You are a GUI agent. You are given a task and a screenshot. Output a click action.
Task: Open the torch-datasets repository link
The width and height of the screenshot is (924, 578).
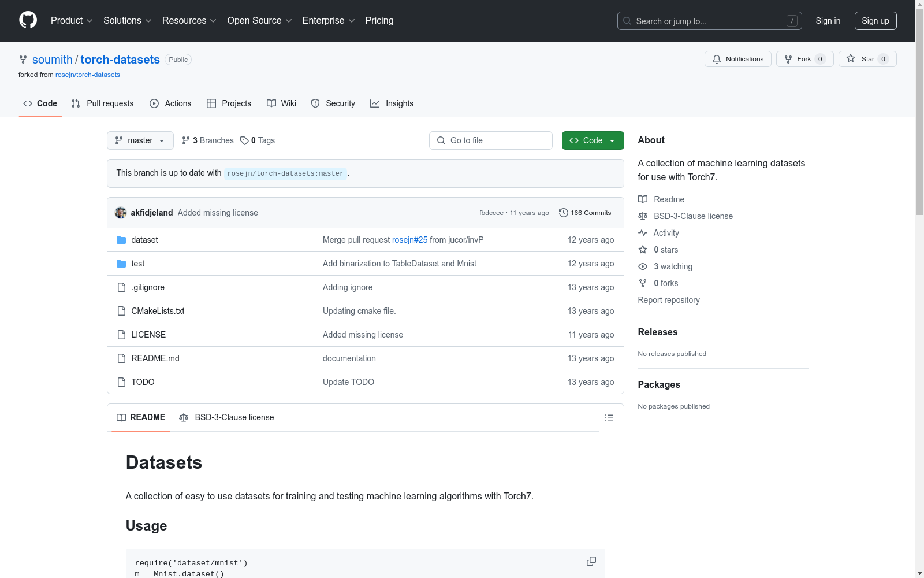tap(120, 60)
